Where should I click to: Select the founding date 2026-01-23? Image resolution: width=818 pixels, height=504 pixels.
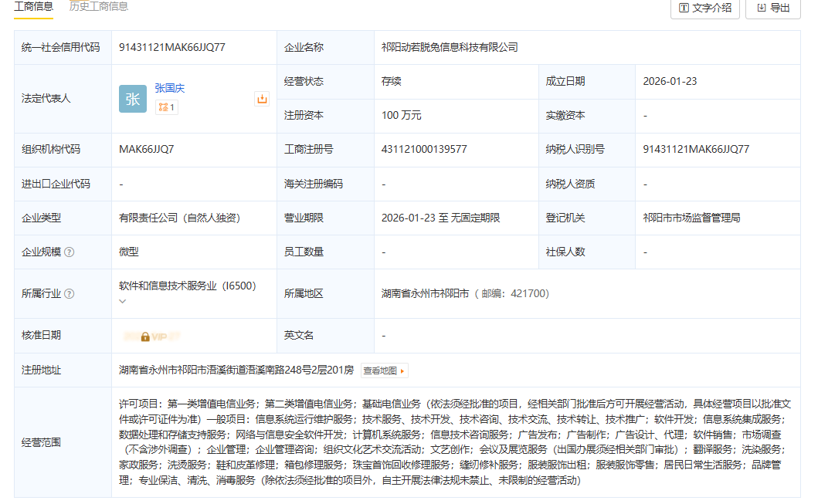pos(670,81)
